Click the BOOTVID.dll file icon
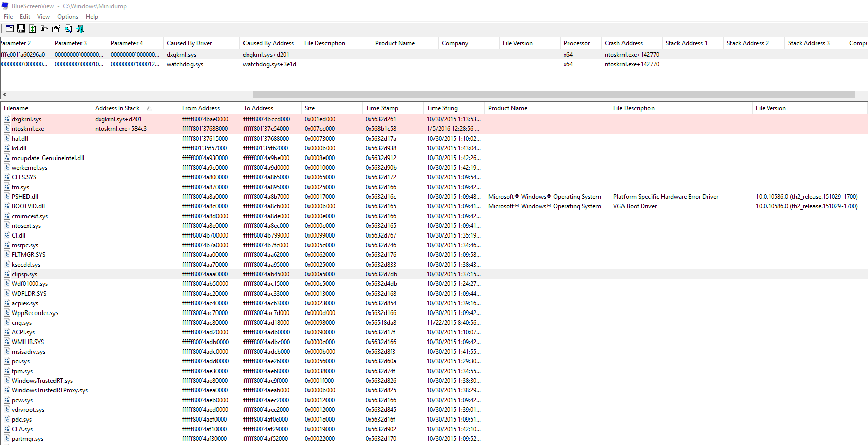Screen dimensions: 868x445 point(7,206)
